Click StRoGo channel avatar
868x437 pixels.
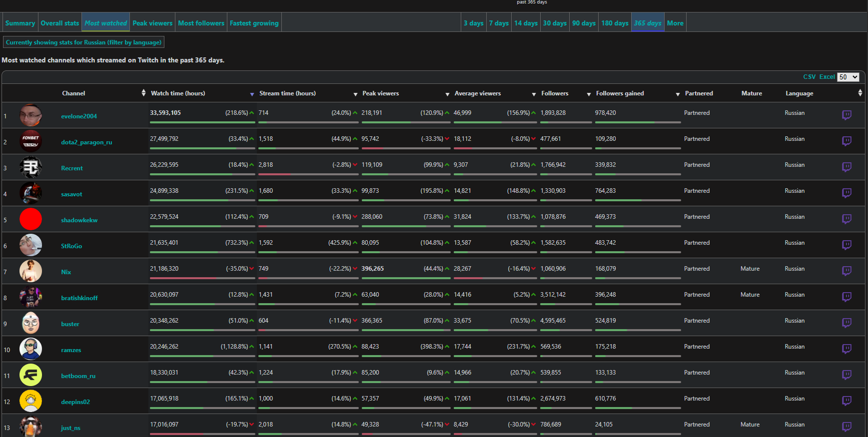[30, 245]
